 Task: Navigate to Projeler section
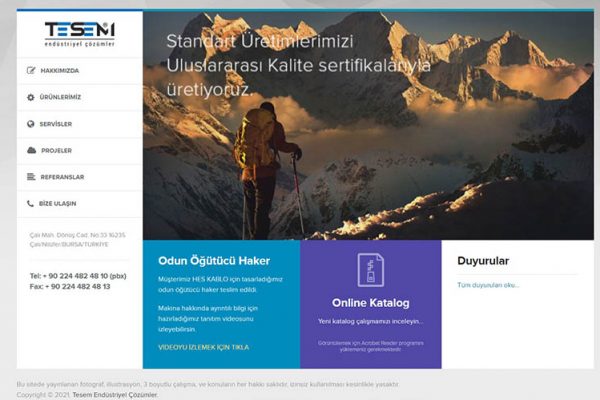coord(56,150)
